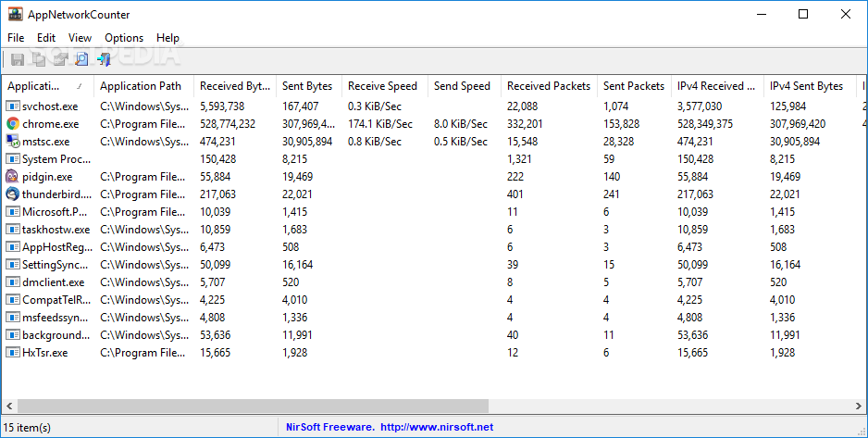Sort by the Send Speed column header
This screenshot has height=438, width=868.
tap(465, 86)
